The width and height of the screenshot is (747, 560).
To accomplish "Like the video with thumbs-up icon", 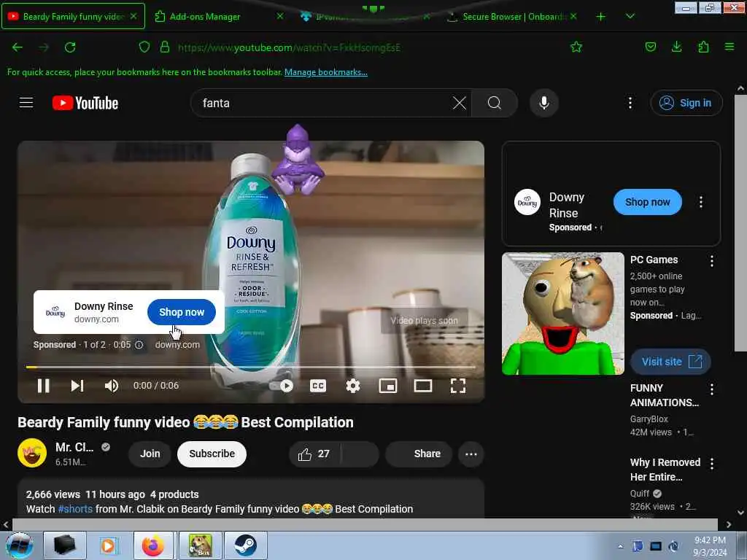I will click(x=314, y=454).
